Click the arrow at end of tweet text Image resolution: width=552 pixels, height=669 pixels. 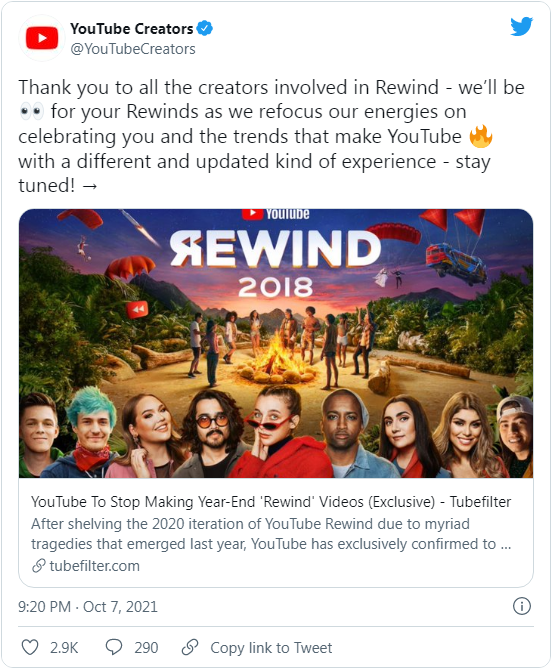(89, 186)
